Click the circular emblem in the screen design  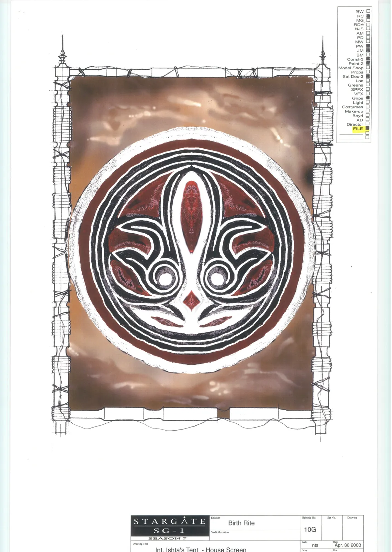[191, 250]
